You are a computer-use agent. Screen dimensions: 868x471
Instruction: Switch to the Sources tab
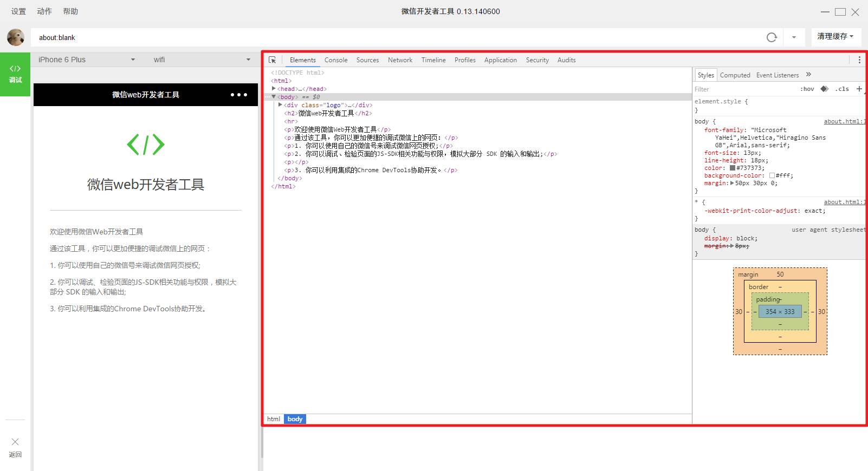coord(367,60)
